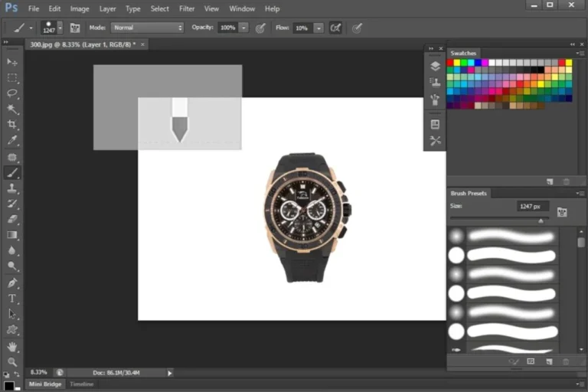
Task: Expand the status bar info arrow
Action: [170, 373]
